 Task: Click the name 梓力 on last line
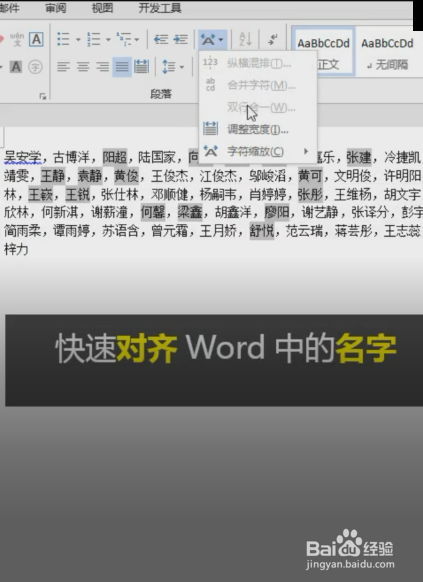[16, 249]
